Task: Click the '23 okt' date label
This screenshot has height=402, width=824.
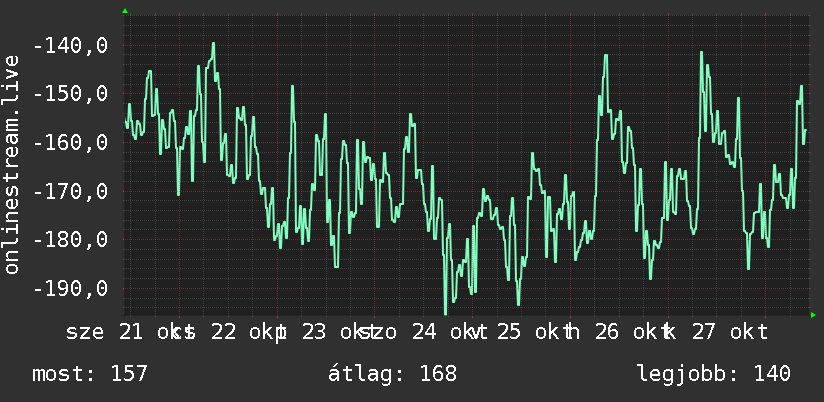Action: click(334, 332)
